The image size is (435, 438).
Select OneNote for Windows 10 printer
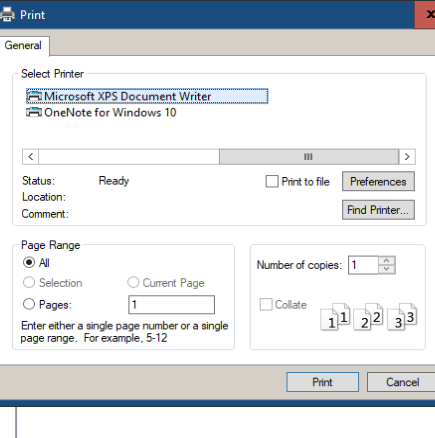point(101,113)
